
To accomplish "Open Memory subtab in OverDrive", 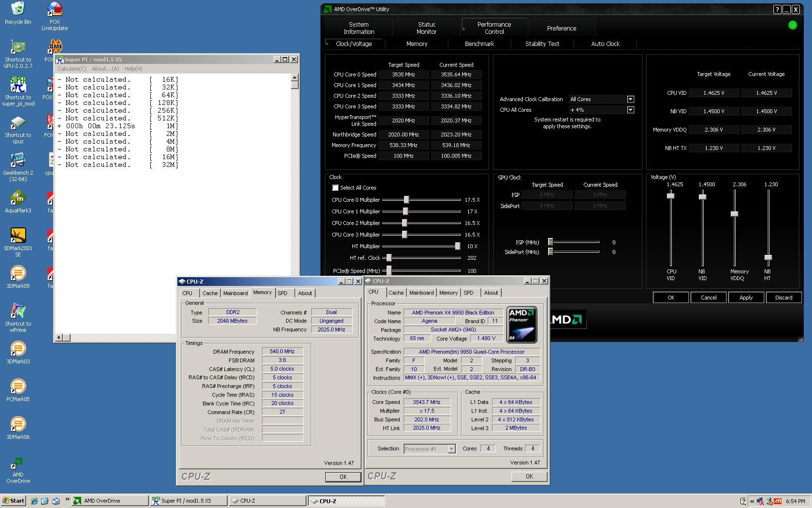I will pos(417,44).
